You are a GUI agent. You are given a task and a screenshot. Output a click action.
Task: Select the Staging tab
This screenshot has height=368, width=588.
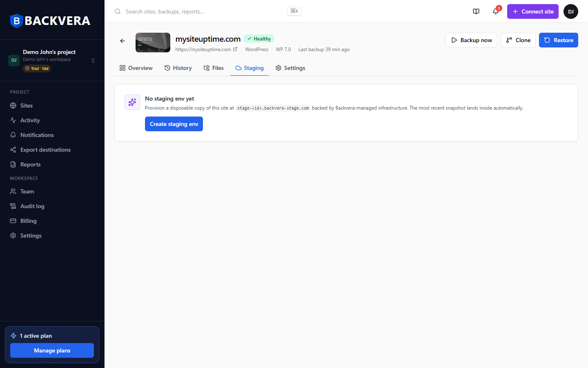pyautogui.click(x=249, y=68)
